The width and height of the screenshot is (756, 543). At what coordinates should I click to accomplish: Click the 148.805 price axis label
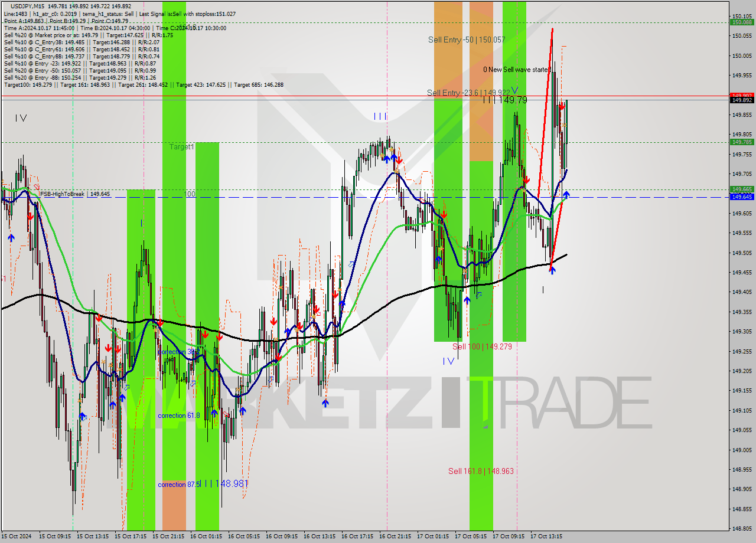(x=742, y=528)
